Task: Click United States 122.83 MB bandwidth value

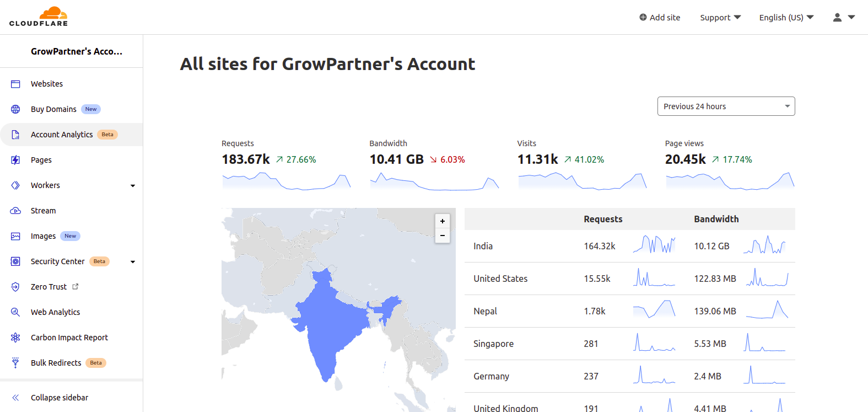Action: pos(715,279)
